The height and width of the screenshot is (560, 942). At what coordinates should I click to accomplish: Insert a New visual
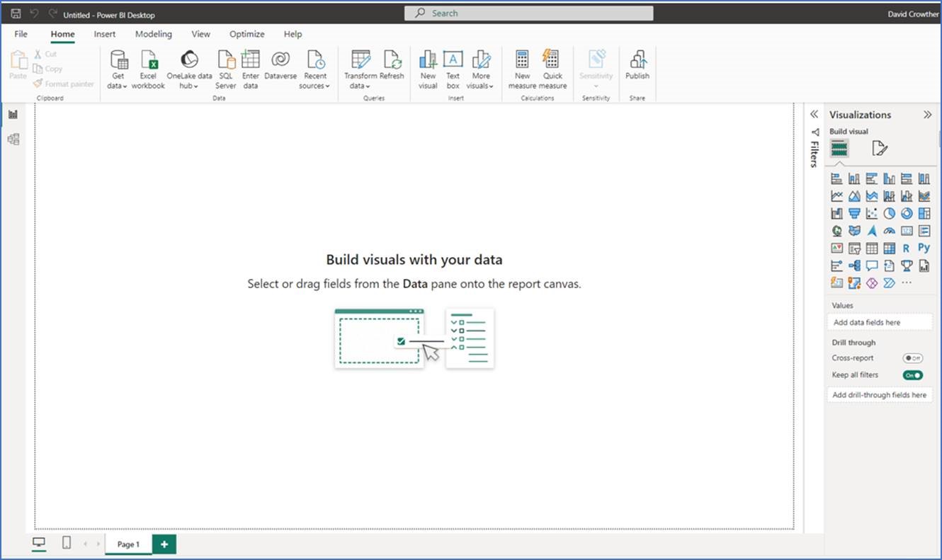click(x=428, y=69)
